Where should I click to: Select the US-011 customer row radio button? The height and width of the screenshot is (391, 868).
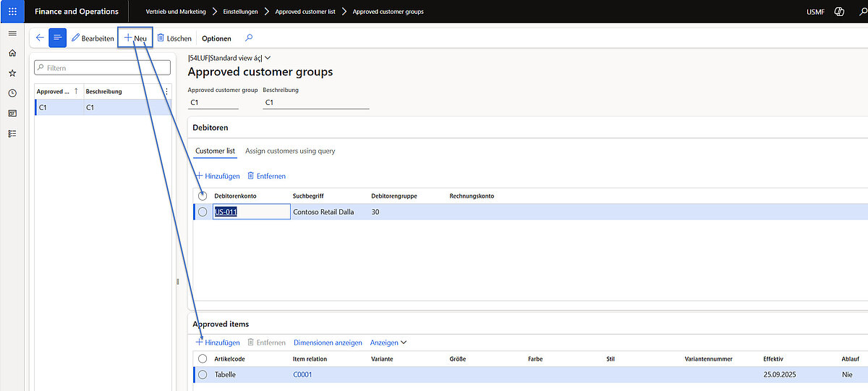tap(203, 212)
